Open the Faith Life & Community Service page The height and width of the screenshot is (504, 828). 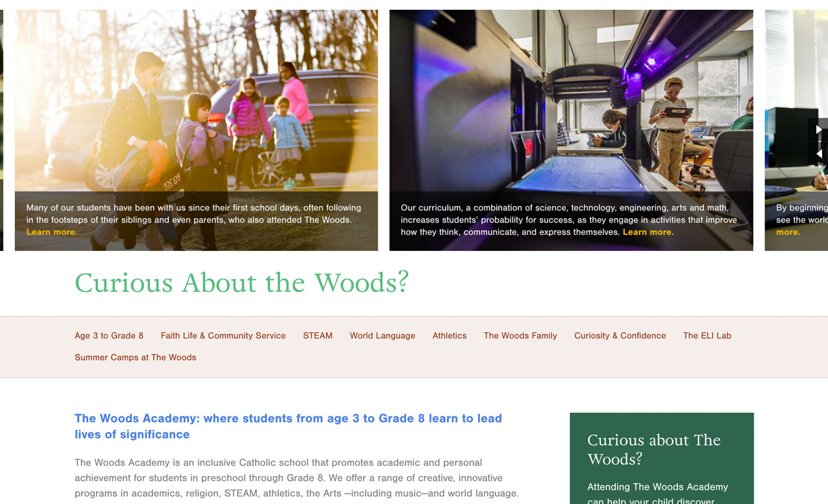coord(223,335)
